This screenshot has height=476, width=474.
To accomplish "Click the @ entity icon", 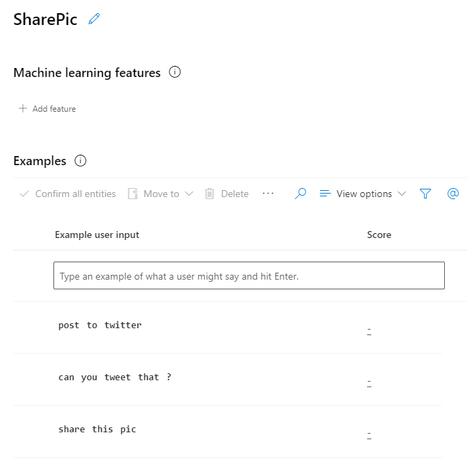I will (453, 194).
